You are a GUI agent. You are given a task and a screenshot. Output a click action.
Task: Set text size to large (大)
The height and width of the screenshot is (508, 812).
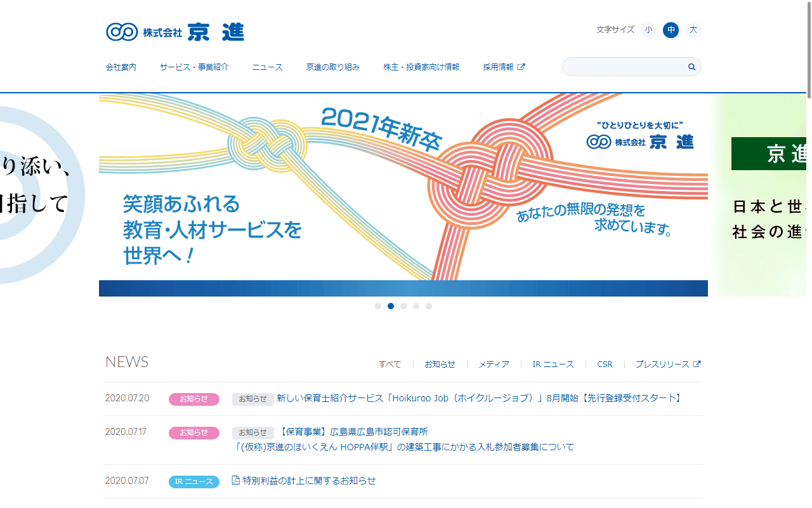click(x=693, y=30)
